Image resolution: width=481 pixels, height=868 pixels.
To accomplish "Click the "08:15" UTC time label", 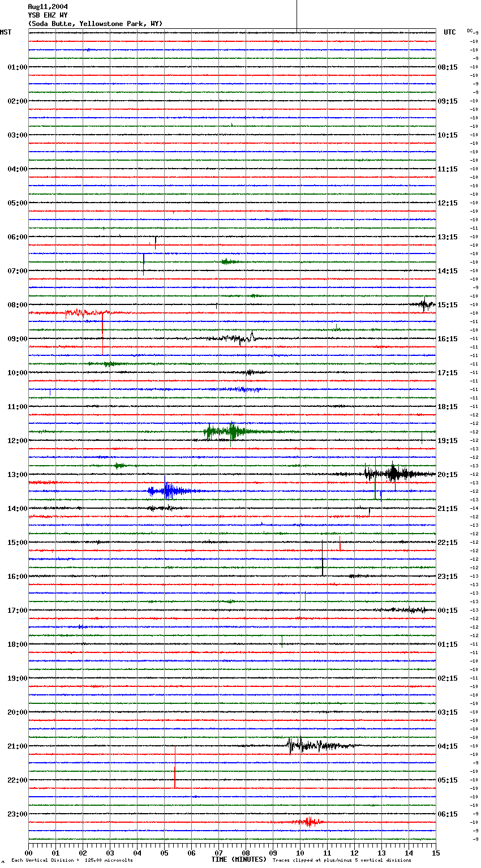I will coord(448,67).
